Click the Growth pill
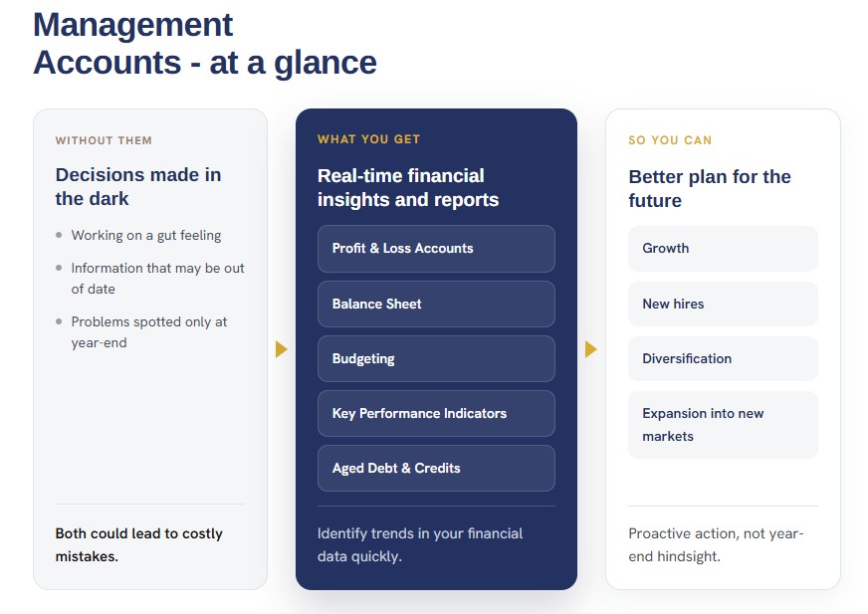The image size is (868, 614). 723,249
